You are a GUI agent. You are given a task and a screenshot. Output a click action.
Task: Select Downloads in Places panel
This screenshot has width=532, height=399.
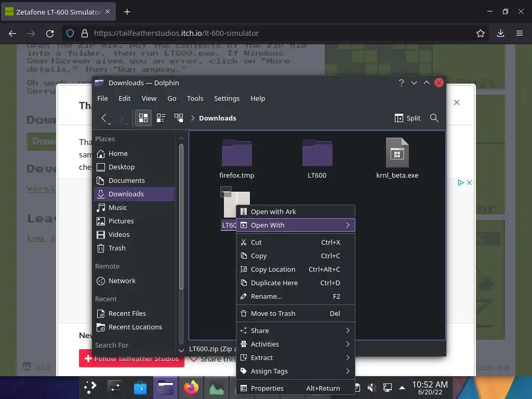click(135, 194)
